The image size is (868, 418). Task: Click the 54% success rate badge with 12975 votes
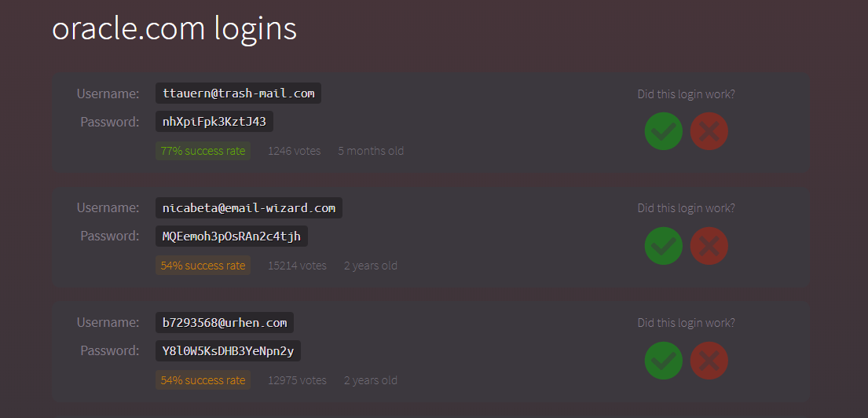click(x=203, y=379)
